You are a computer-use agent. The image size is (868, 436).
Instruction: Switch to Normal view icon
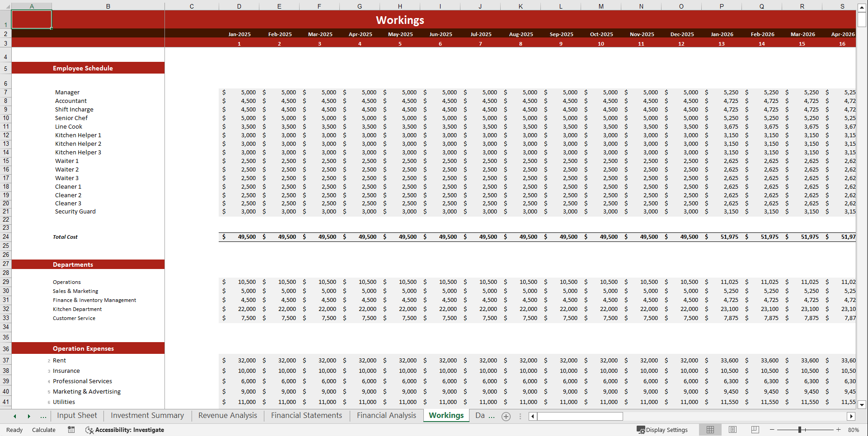coord(710,430)
